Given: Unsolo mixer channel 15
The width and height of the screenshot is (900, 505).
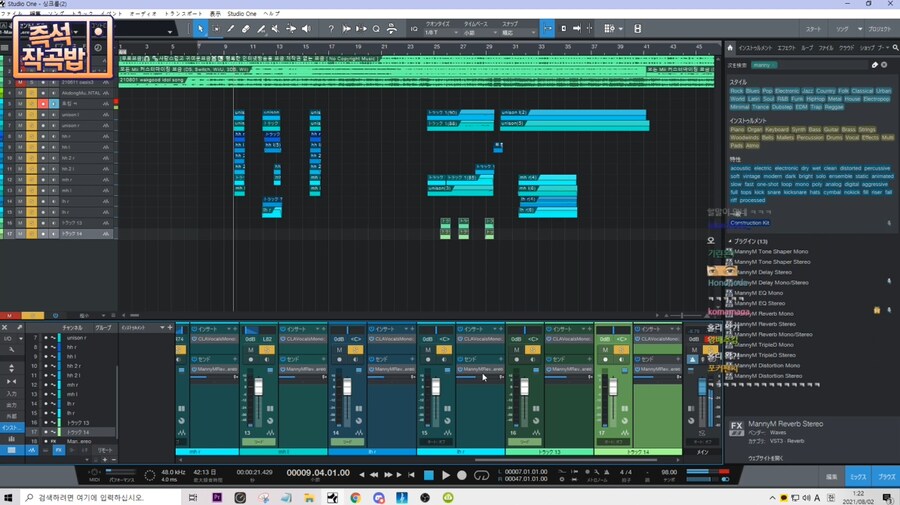Looking at the screenshot, I should click(x=444, y=349).
